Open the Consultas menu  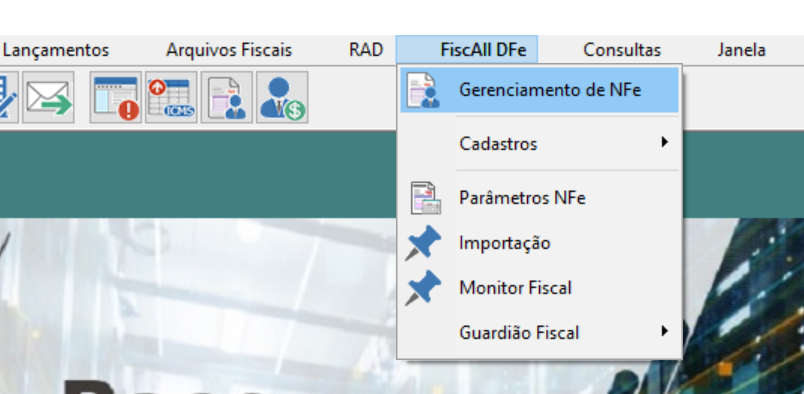click(621, 50)
